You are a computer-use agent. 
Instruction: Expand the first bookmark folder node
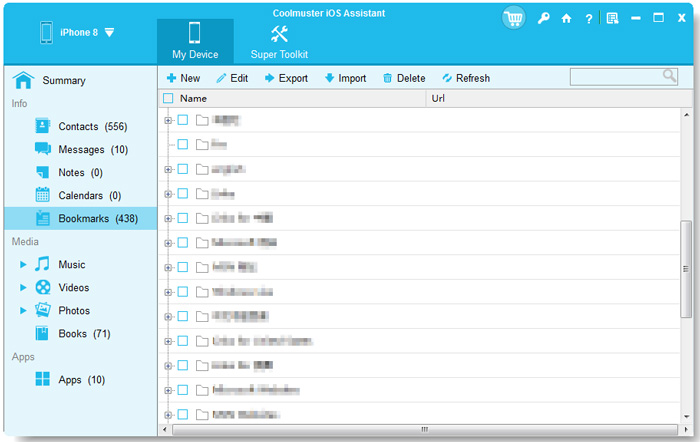coord(168,121)
